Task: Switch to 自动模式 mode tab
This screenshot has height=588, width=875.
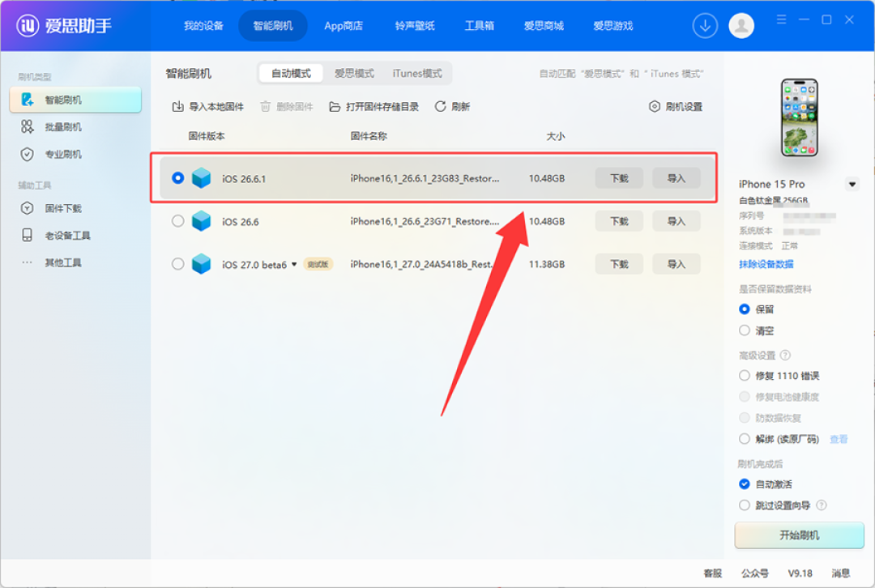Action: coord(292,74)
